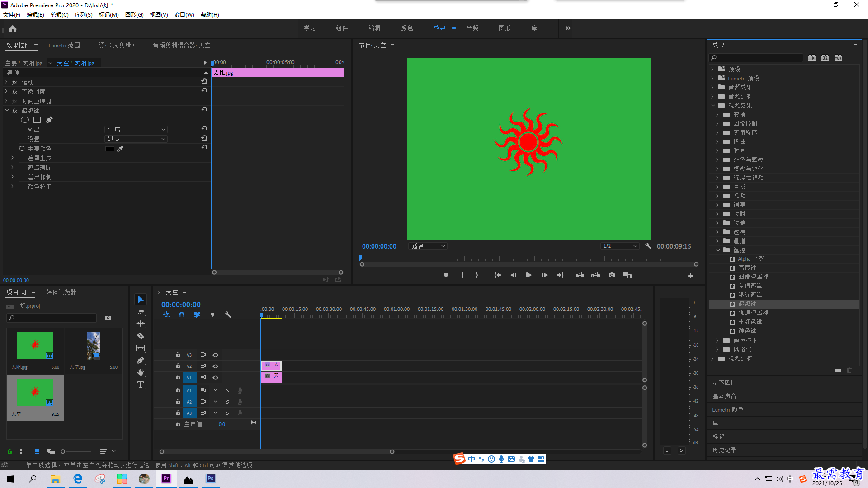
Task: Click the Lift button
Action: pos(580,275)
